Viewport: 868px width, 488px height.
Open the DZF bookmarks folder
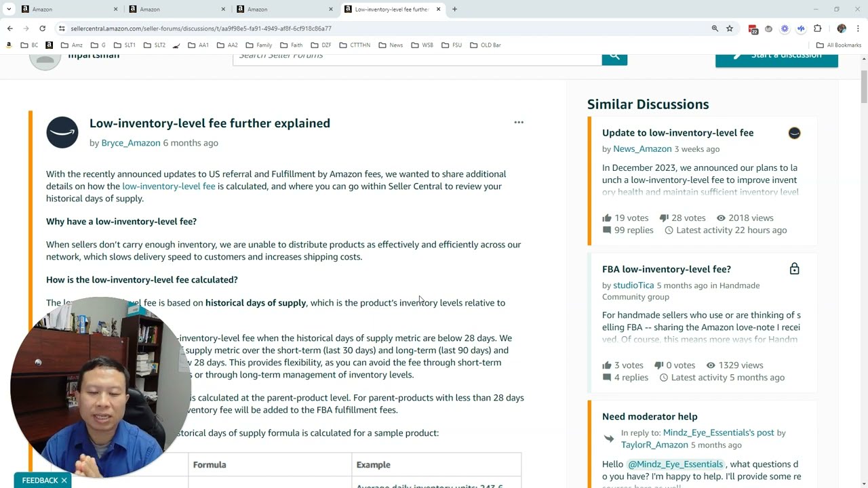pos(321,45)
